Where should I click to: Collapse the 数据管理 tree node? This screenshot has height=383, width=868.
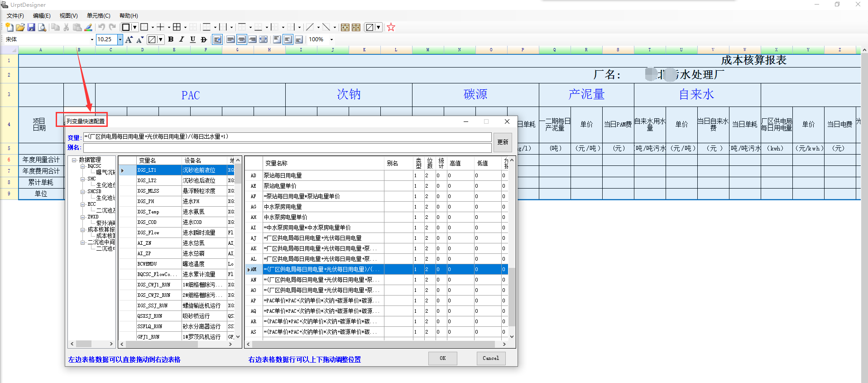(74, 160)
